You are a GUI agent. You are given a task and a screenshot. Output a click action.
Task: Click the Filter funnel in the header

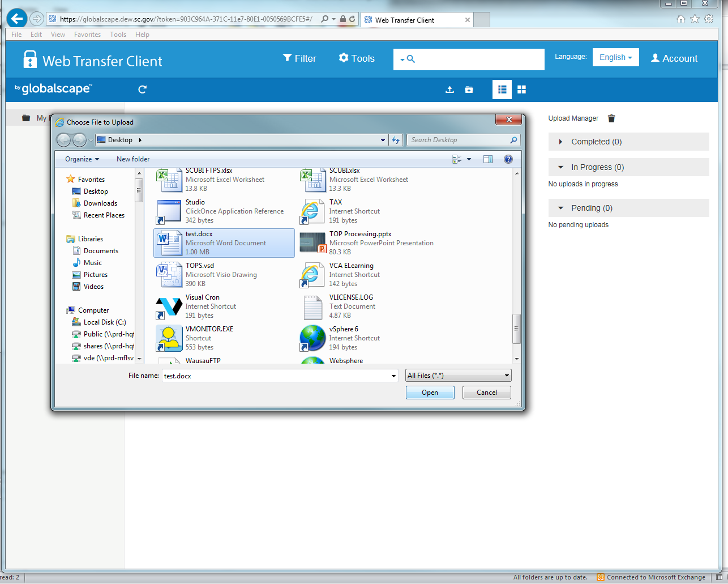tap(299, 58)
